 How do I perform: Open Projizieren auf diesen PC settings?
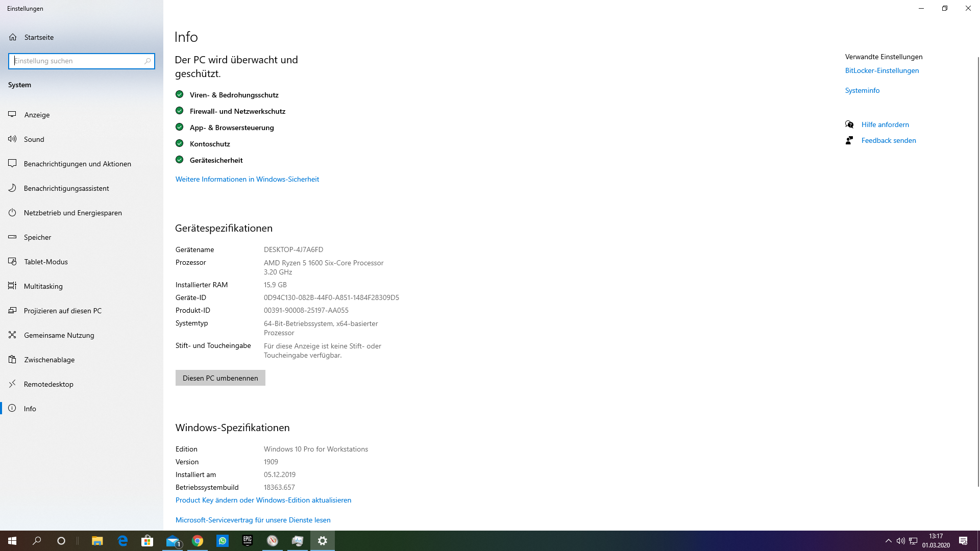[62, 310]
